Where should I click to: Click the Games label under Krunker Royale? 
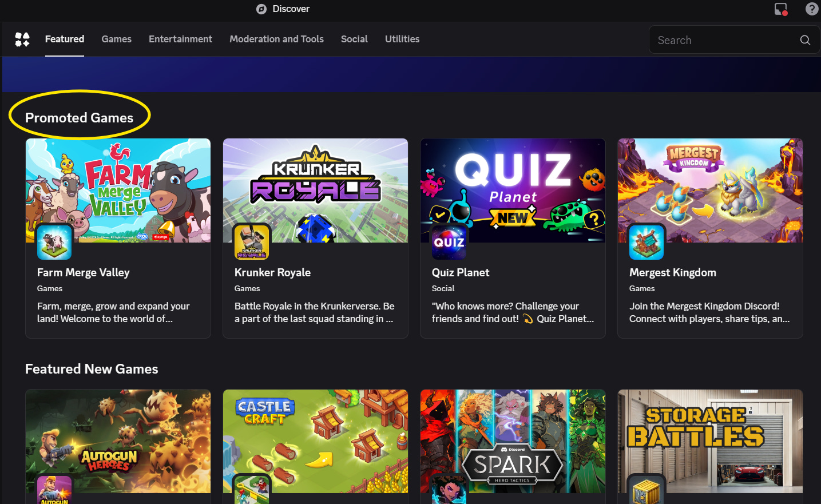click(247, 289)
